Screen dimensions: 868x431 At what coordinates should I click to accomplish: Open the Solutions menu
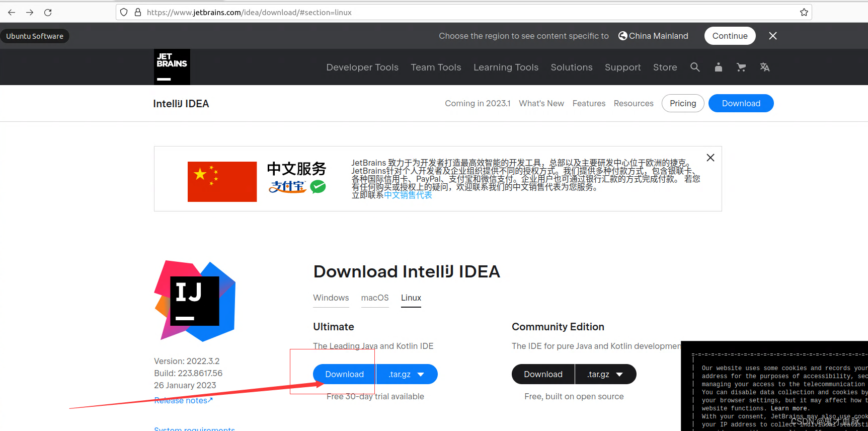pyautogui.click(x=572, y=67)
